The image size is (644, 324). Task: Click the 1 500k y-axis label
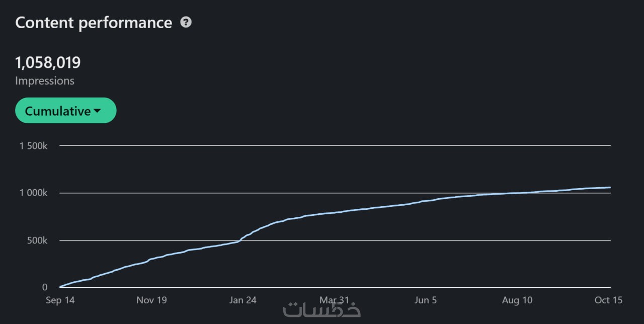pos(33,146)
